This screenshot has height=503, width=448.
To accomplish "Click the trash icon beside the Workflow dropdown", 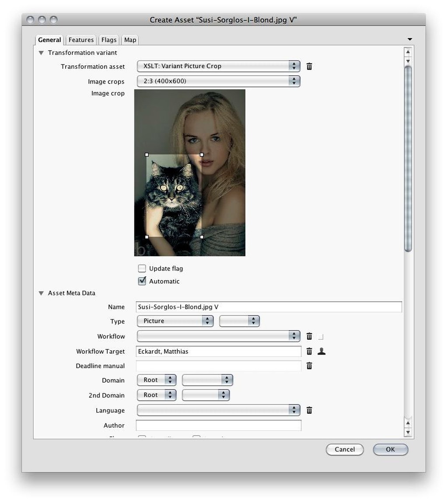I will [309, 336].
